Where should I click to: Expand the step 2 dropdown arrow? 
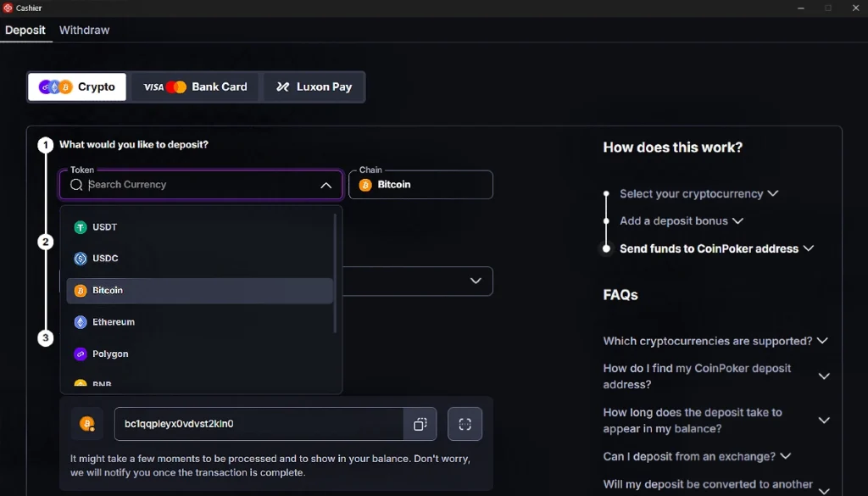(x=476, y=281)
